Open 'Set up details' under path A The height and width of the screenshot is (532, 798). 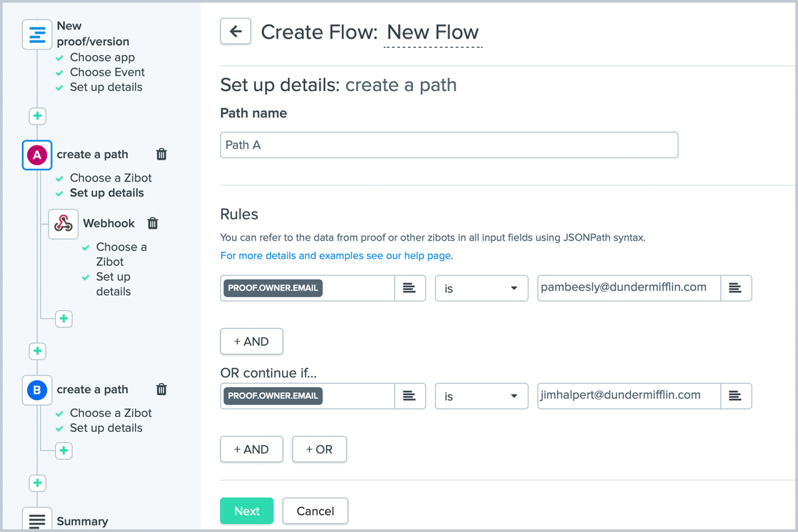coord(106,193)
